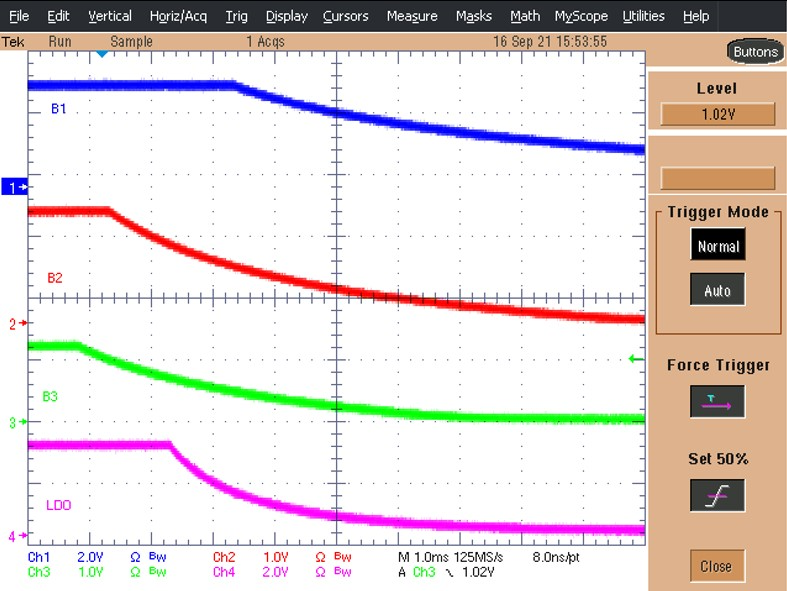Click the trigger position marker at top
This screenshot has width=787, height=591.
pos(101,54)
